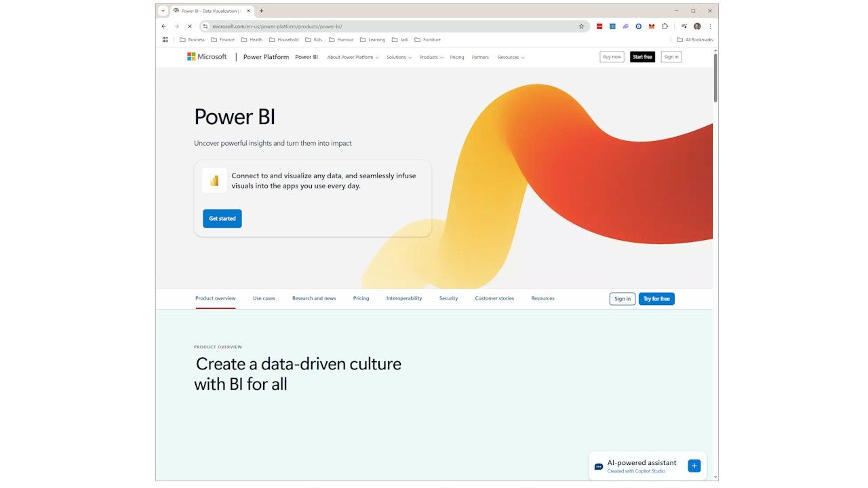
Task: Open the Health bookmarks folder
Action: coord(252,40)
